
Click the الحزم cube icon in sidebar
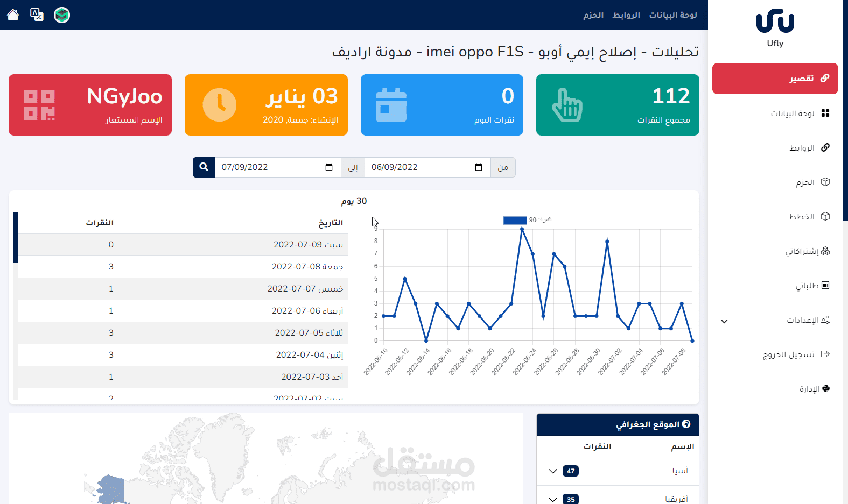(825, 182)
